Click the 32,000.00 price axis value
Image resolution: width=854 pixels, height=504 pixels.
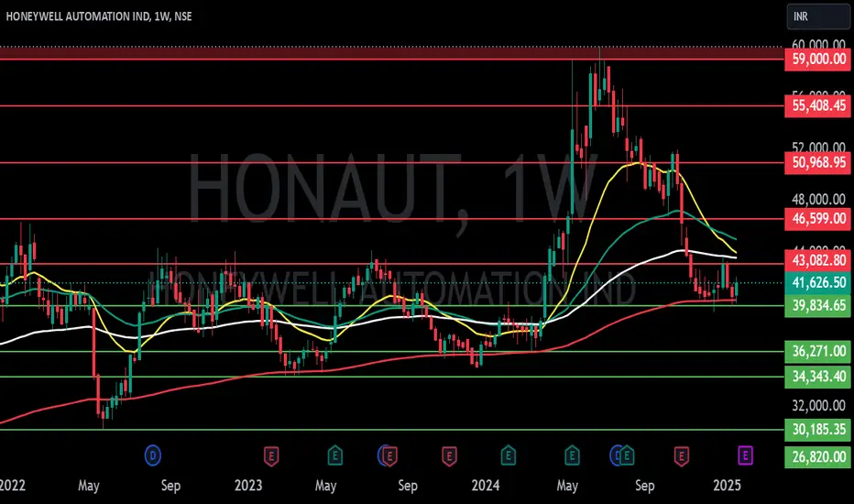pos(818,405)
